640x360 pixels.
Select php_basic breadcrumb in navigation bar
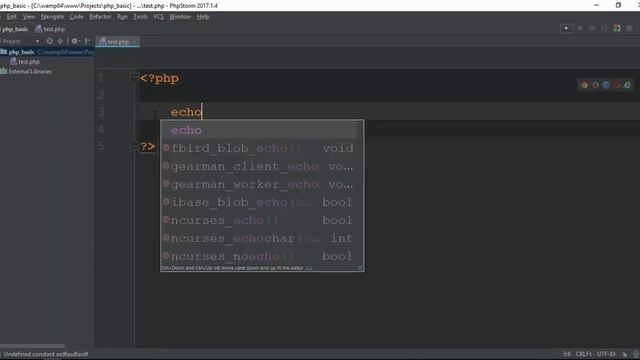click(15, 29)
